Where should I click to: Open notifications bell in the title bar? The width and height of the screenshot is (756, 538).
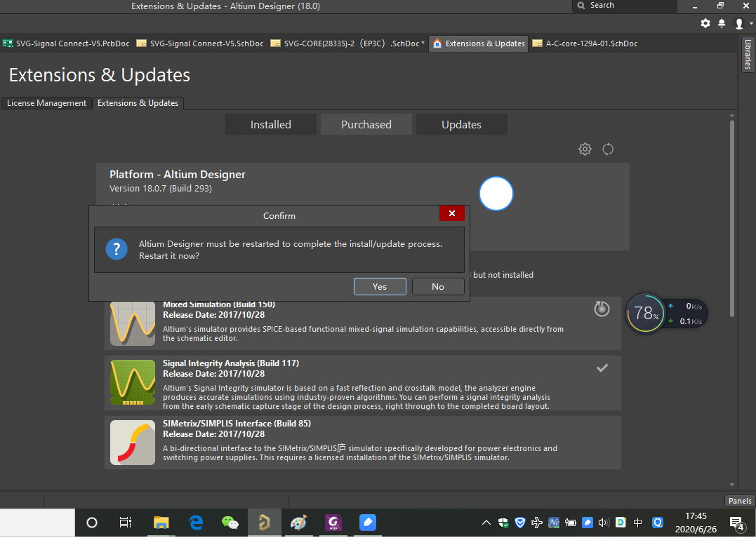722,23
